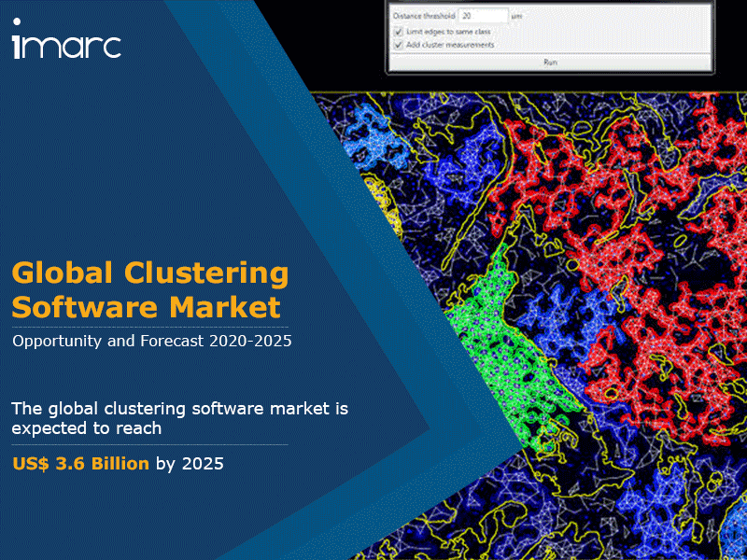Uncheck the Add cluster measurements checkbox
747x560 pixels.
[399, 44]
